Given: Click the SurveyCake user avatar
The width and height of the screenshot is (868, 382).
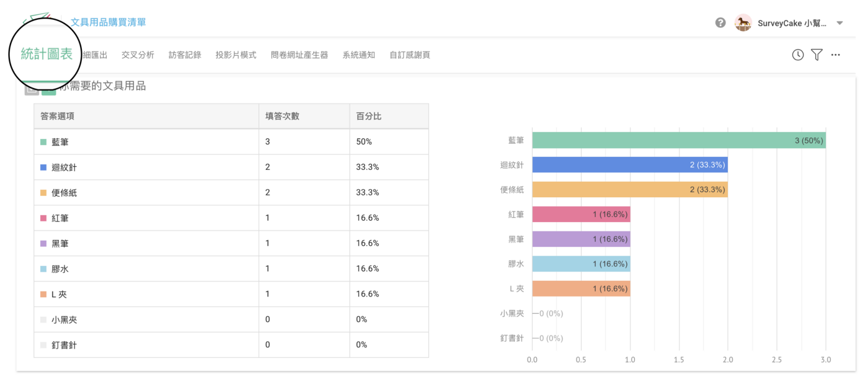Looking at the screenshot, I should (x=743, y=23).
